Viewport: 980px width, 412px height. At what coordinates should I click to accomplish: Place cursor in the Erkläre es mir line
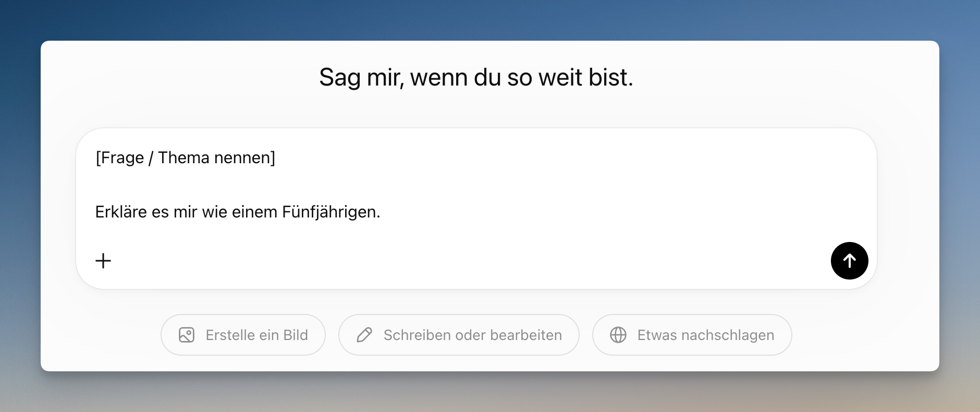(x=238, y=212)
